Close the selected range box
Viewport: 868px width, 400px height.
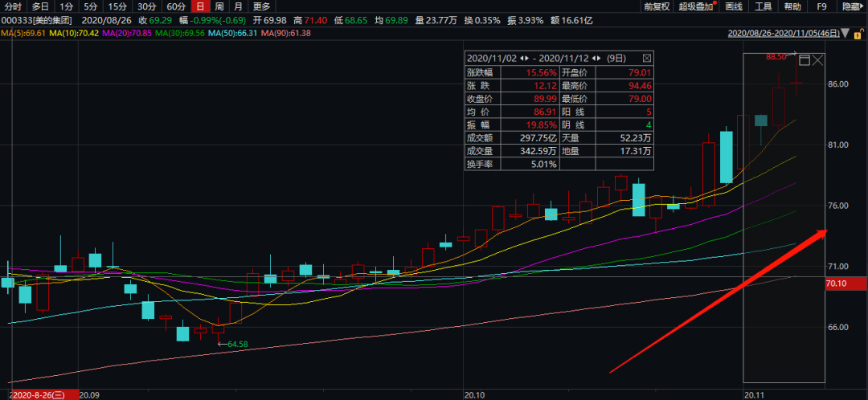tap(817, 59)
